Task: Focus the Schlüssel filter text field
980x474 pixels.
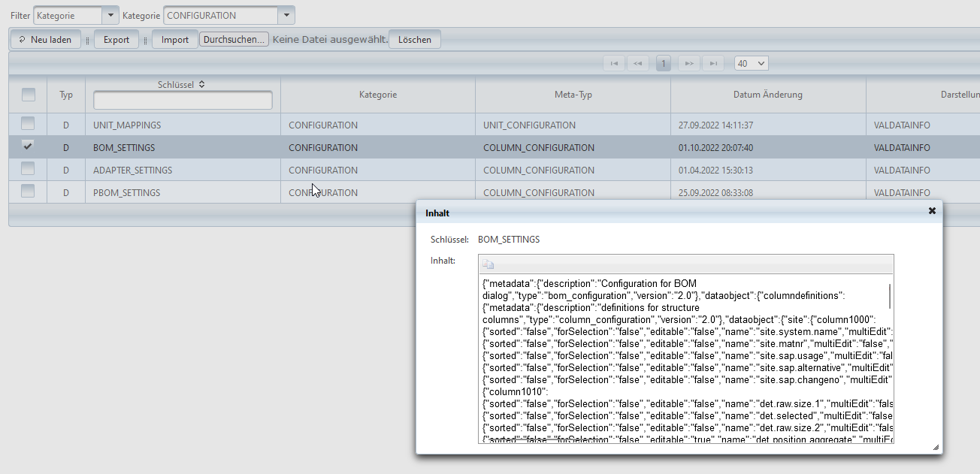Action: [183, 101]
